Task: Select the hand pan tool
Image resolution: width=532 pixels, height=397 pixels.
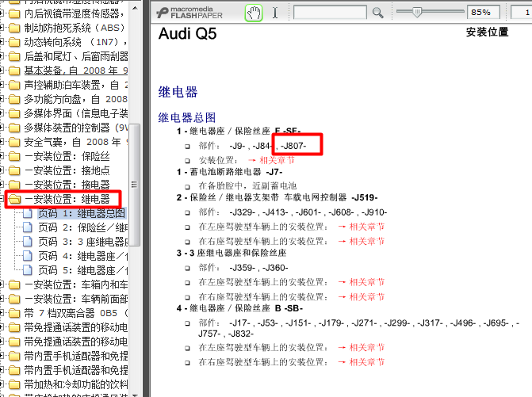Action: click(x=254, y=13)
